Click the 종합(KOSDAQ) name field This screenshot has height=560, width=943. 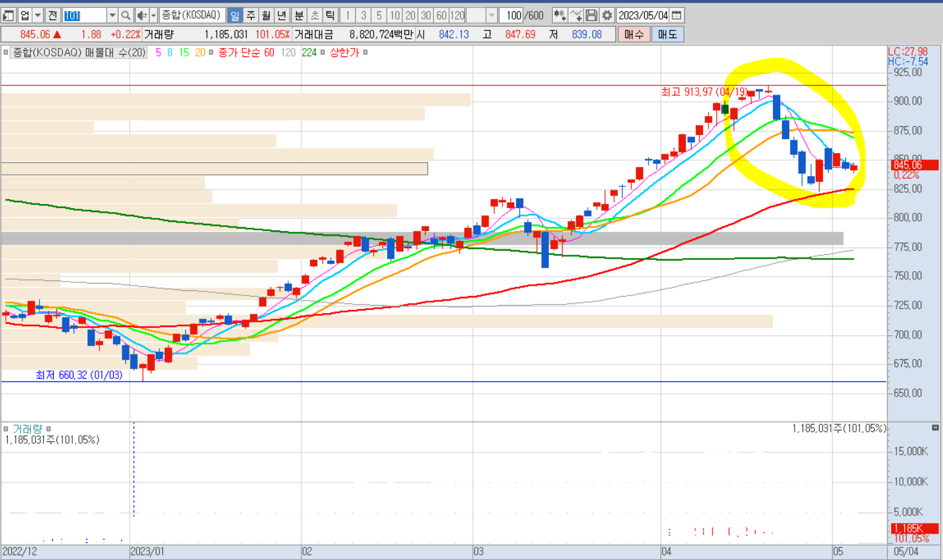point(192,15)
